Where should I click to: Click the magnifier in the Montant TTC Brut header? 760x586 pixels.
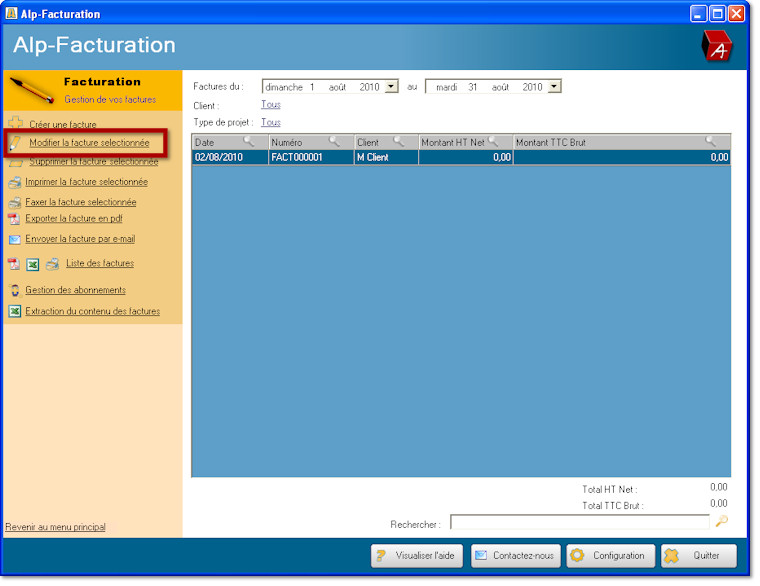[711, 143]
